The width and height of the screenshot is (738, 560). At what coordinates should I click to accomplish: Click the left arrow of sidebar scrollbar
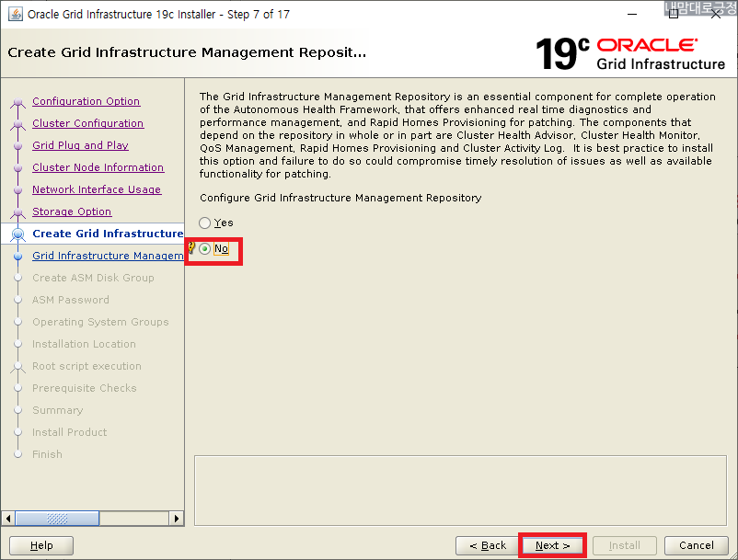tap(8, 519)
